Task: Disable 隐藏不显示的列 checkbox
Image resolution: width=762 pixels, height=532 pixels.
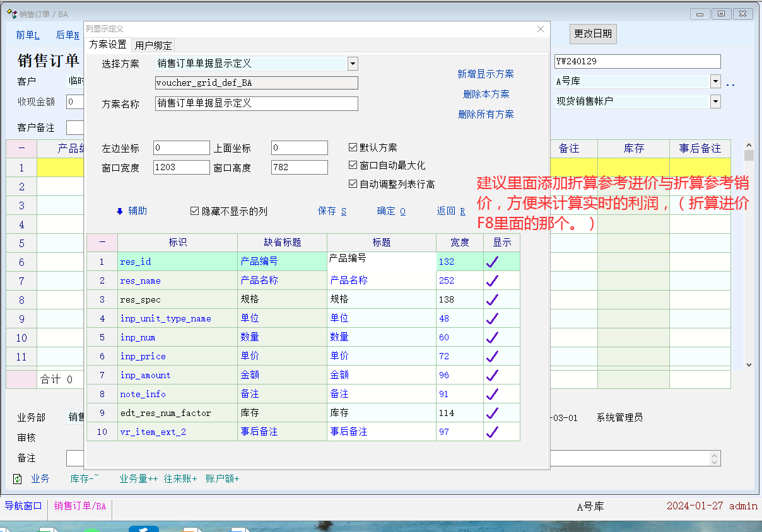Action: [195, 212]
